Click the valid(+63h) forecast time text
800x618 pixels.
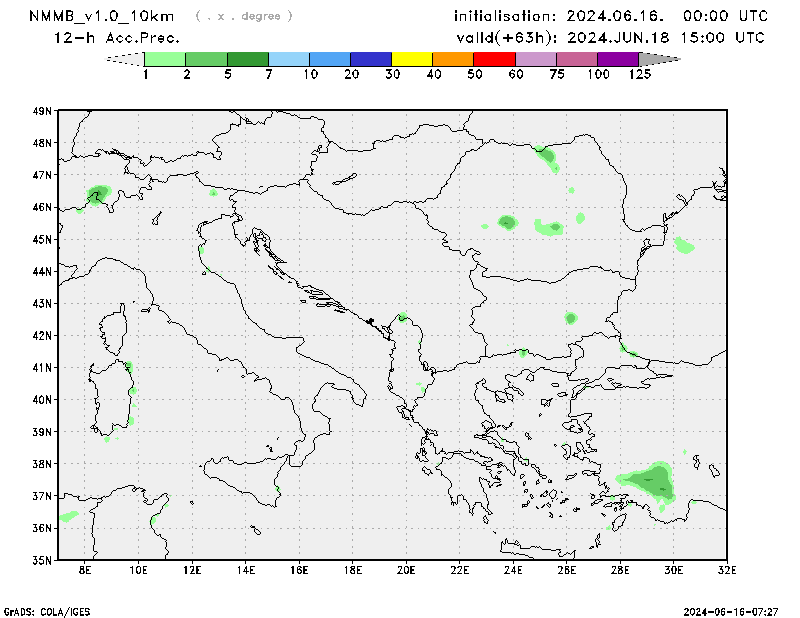(611, 37)
